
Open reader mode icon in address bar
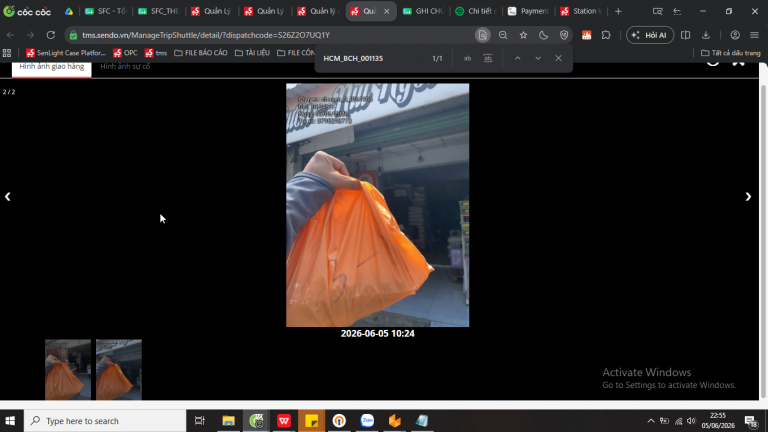tap(482, 35)
